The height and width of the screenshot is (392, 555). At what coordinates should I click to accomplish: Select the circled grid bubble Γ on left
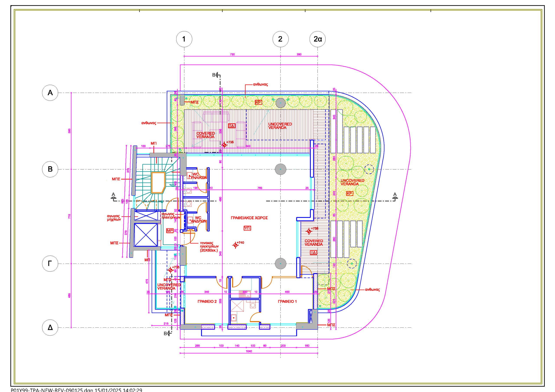tap(50, 264)
